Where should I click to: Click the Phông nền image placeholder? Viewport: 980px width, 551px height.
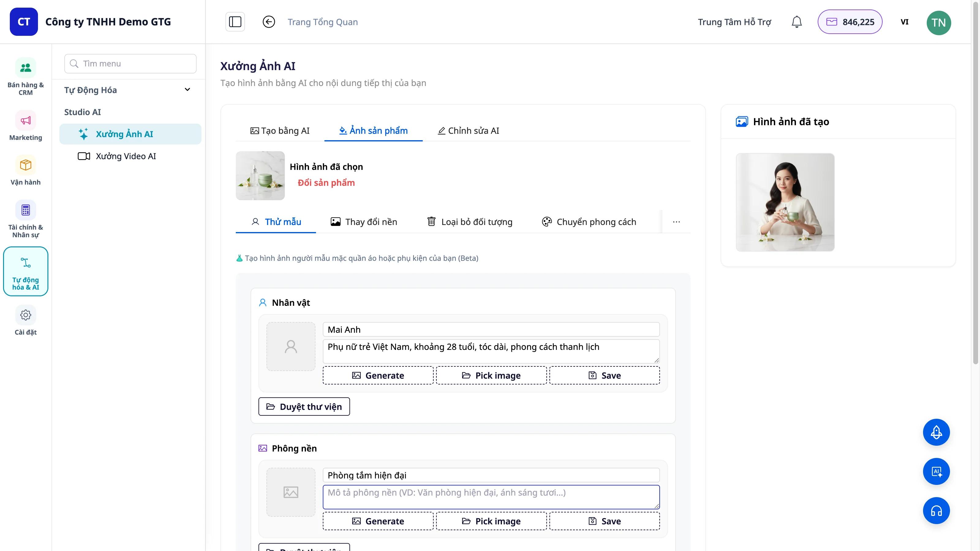pos(291,492)
